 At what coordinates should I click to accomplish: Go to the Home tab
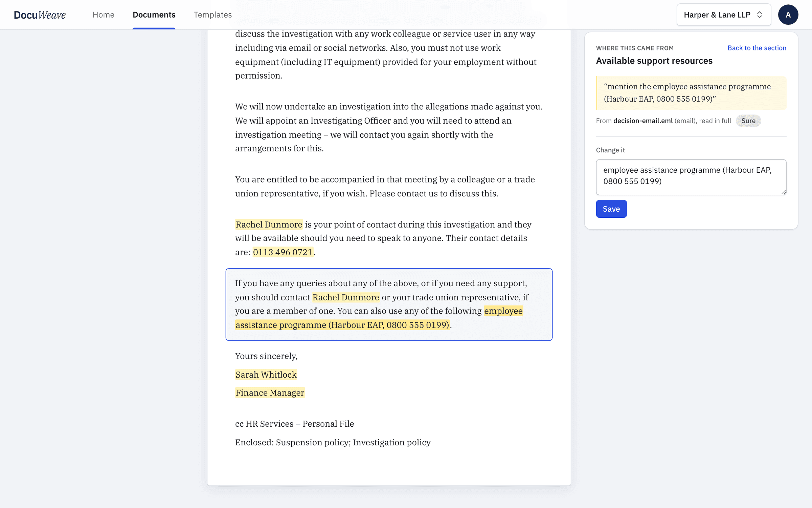pos(104,15)
